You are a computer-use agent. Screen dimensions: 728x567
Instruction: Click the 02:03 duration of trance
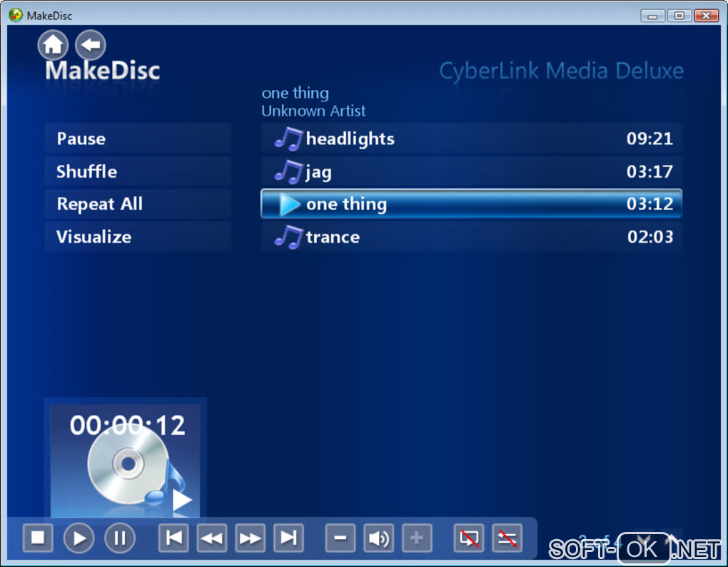[x=650, y=237]
